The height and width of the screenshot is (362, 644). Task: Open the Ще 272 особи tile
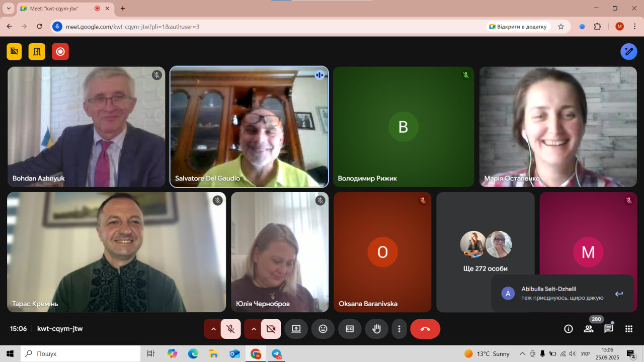[486, 251]
